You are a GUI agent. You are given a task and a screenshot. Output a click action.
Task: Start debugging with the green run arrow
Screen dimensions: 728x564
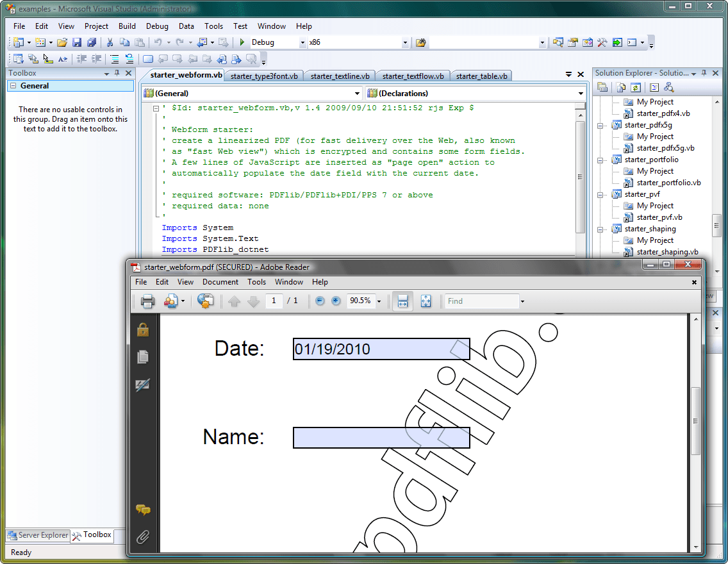tap(242, 42)
